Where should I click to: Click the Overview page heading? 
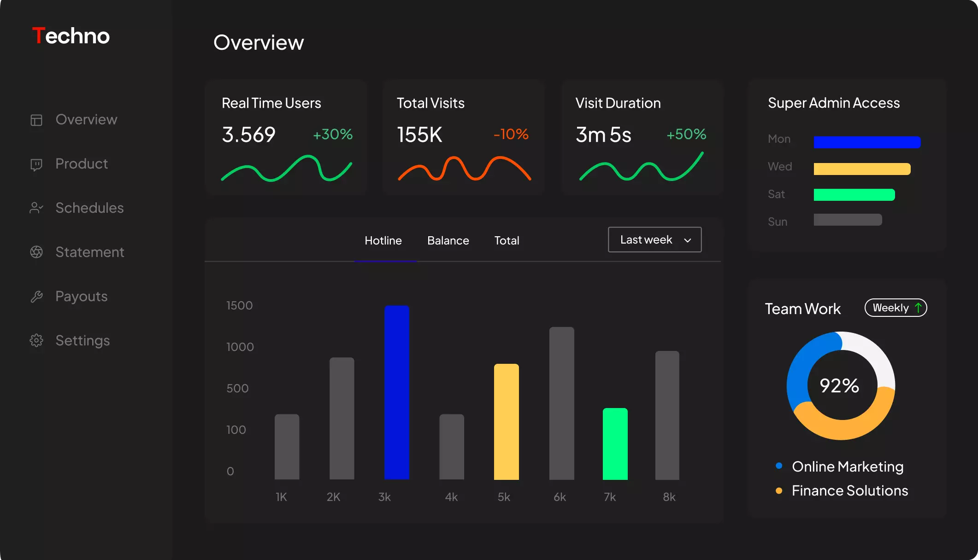[259, 42]
